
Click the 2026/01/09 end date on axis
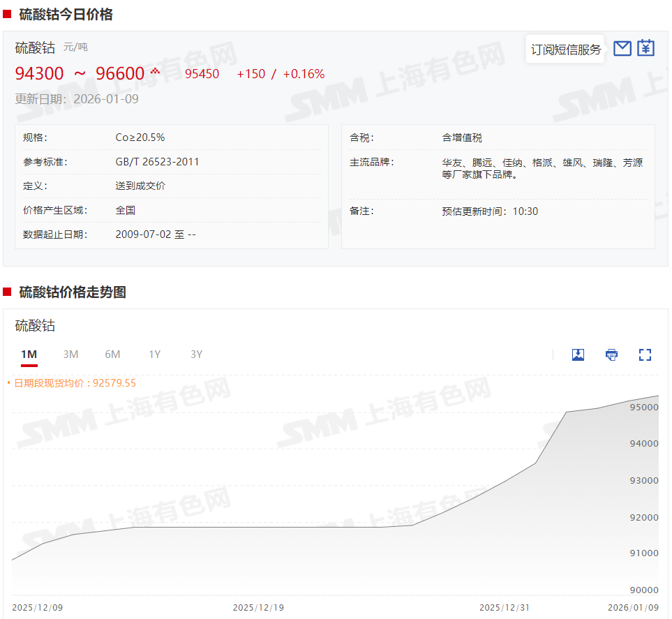tap(633, 608)
